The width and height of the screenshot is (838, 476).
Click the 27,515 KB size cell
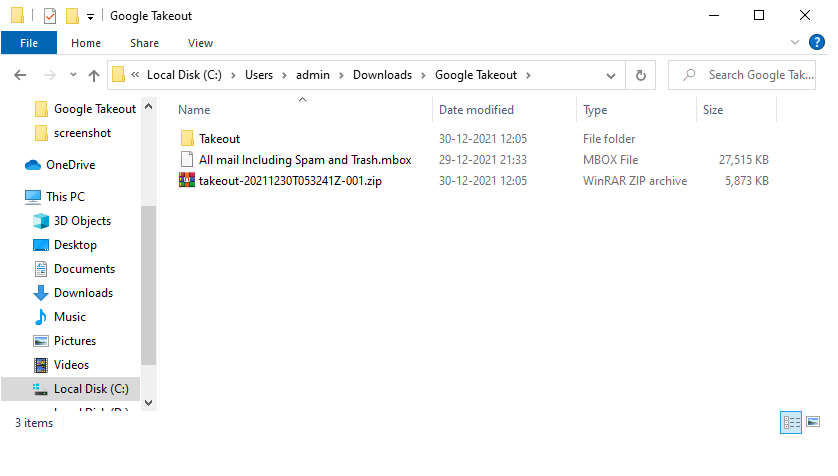[x=743, y=160]
